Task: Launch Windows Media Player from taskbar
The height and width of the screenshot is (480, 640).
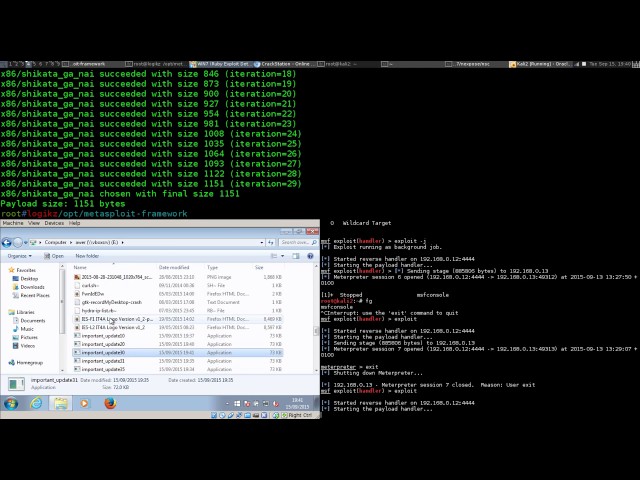Action: click(84, 404)
